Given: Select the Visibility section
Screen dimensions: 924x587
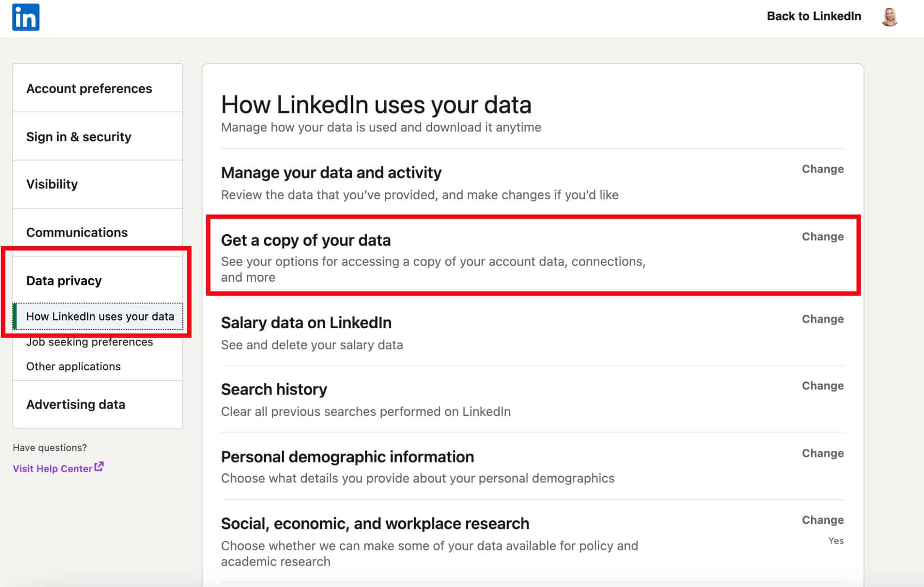Looking at the screenshot, I should click(x=51, y=184).
